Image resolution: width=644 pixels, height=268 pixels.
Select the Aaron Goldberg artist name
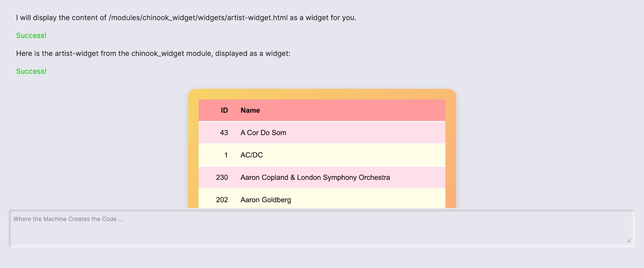[x=265, y=200]
